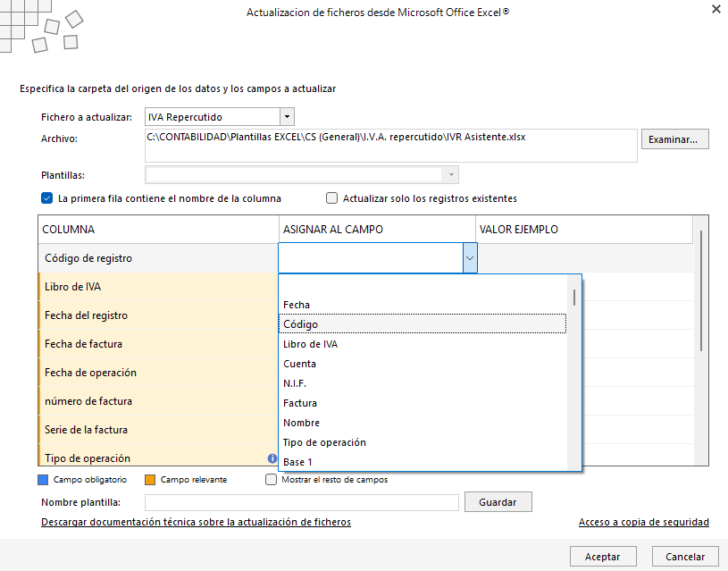Select the 'Serie de la factura' row

158,430
